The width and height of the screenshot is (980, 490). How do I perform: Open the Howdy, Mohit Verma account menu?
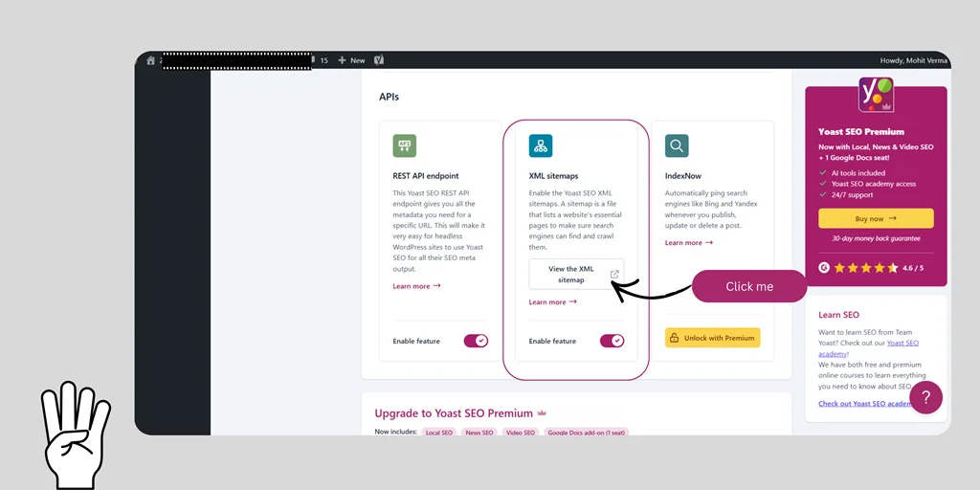[913, 60]
